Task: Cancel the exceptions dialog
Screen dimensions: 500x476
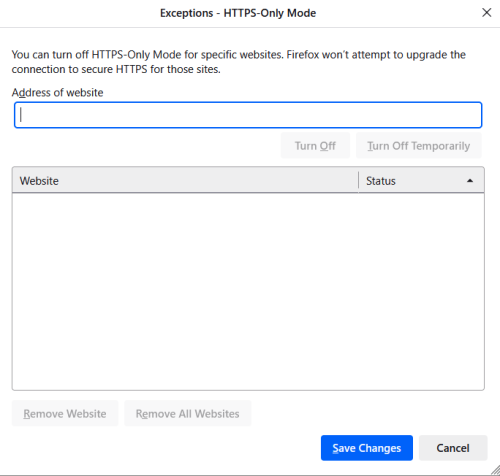Action: (x=453, y=448)
